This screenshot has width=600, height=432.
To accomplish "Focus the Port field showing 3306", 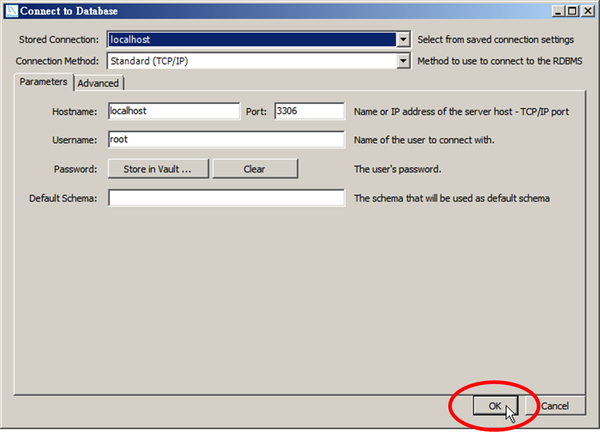I will click(309, 111).
